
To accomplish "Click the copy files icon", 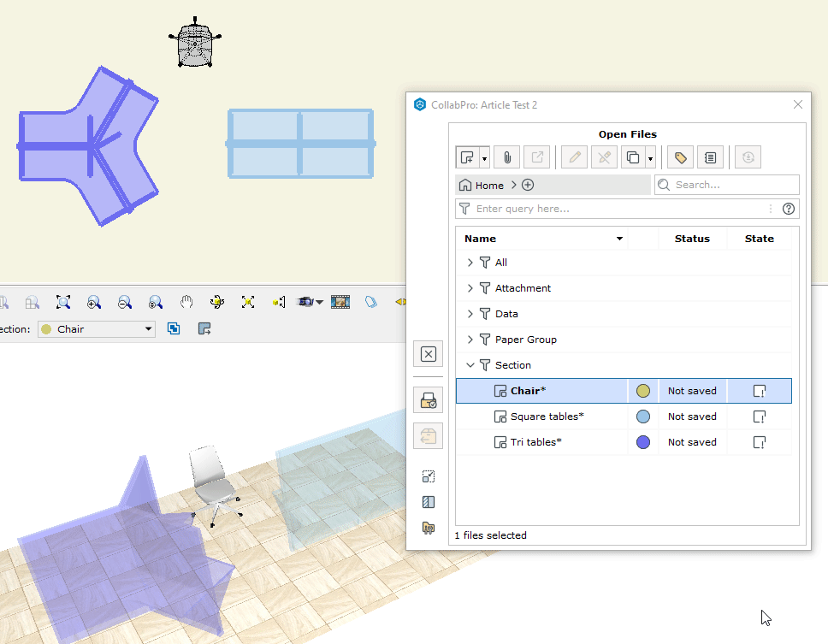I will [x=633, y=157].
